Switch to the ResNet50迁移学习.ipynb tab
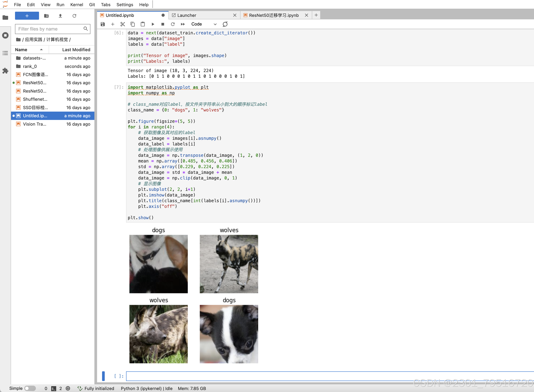 point(274,15)
